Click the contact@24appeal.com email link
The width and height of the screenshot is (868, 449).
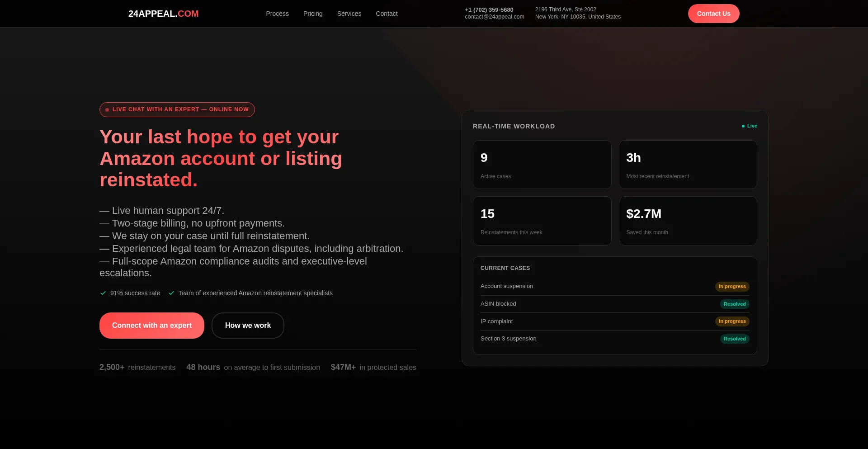[494, 17]
